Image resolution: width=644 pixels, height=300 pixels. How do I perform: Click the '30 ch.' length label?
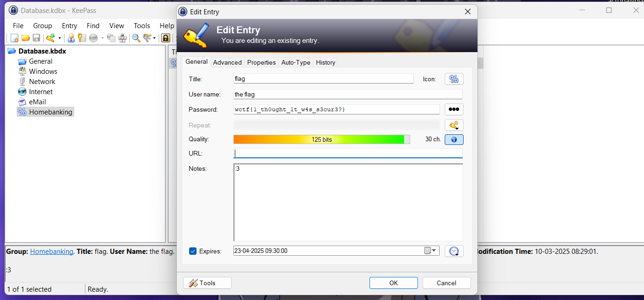click(x=433, y=139)
